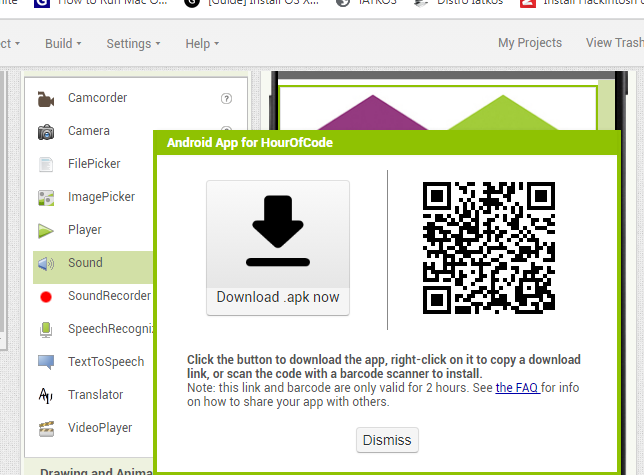Click the Camcorder component icon
Viewport: 644px width, 475px height.
pos(45,99)
